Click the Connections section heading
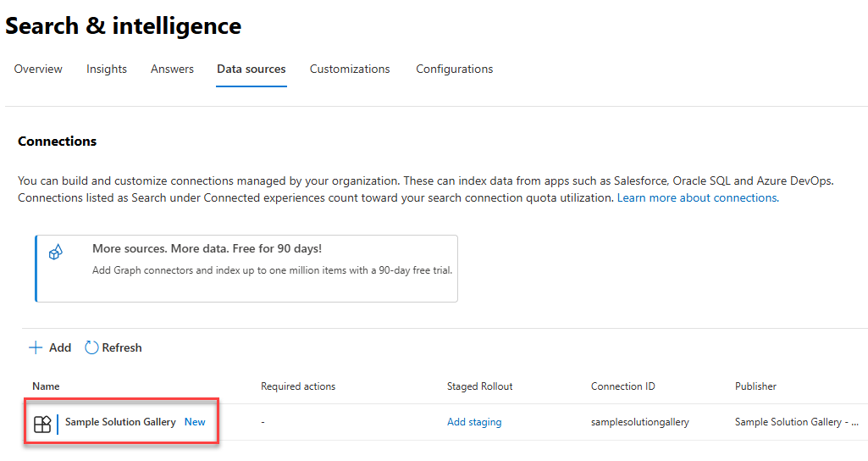Image resolution: width=868 pixels, height=461 pixels. point(57,142)
